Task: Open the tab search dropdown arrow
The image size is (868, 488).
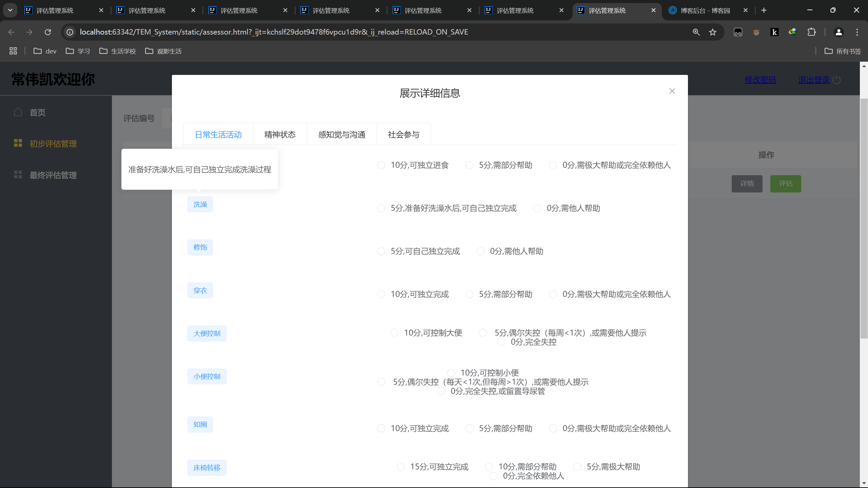Action: [x=10, y=10]
